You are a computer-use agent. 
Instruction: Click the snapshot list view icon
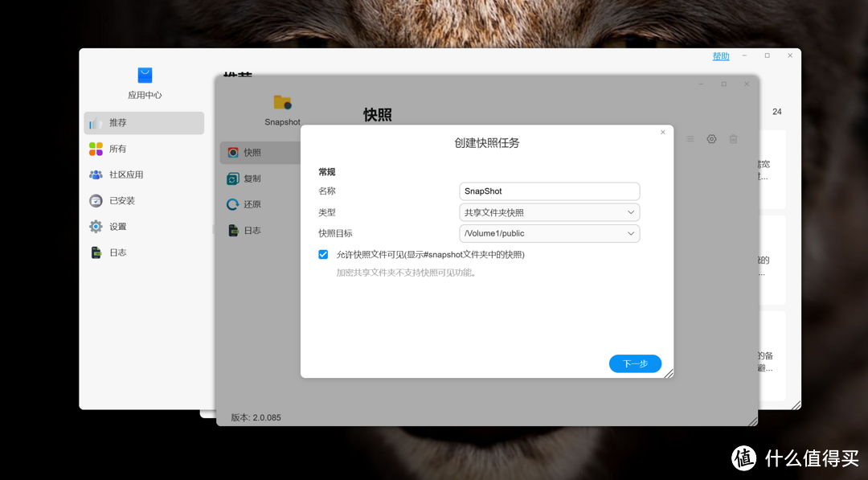pos(689,138)
